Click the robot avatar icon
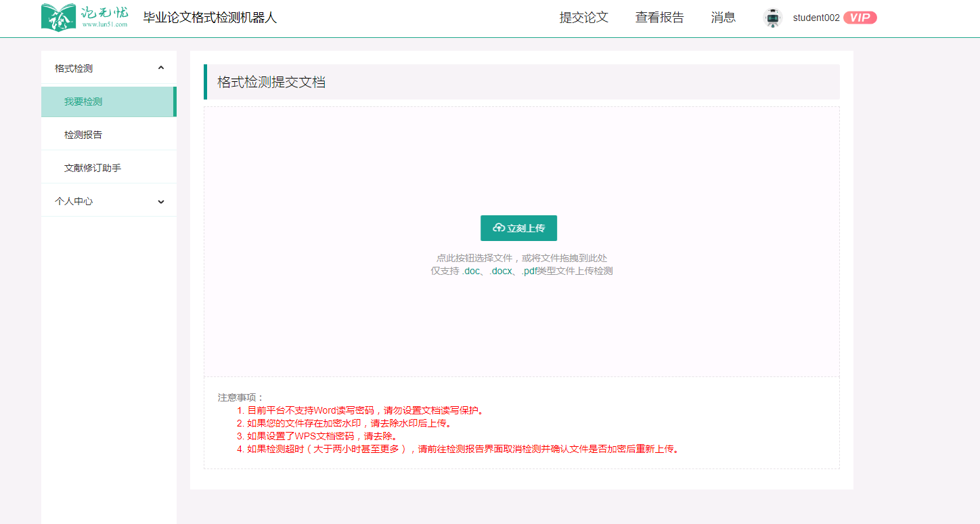 click(x=772, y=18)
